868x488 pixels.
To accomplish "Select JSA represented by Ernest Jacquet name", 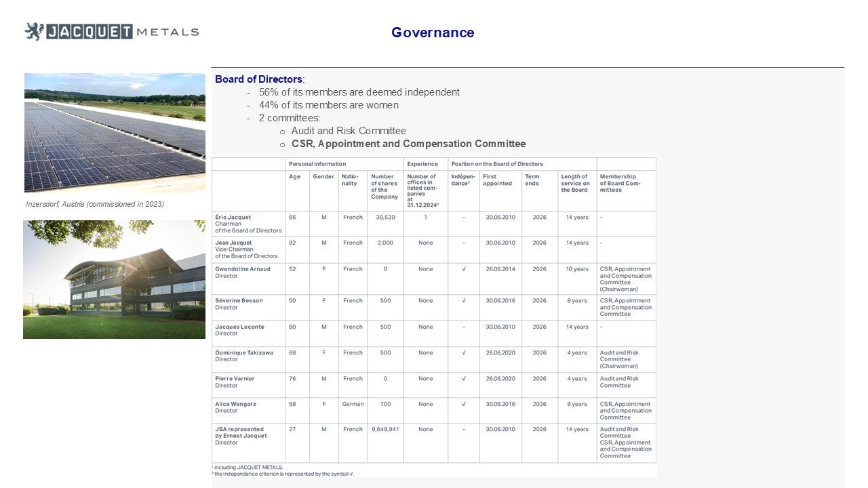I will click(241, 436).
